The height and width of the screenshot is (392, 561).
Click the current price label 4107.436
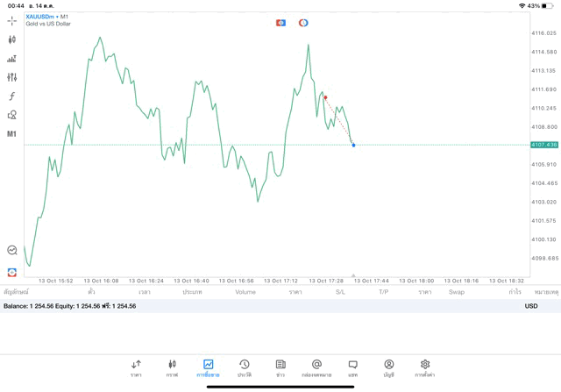coord(543,145)
